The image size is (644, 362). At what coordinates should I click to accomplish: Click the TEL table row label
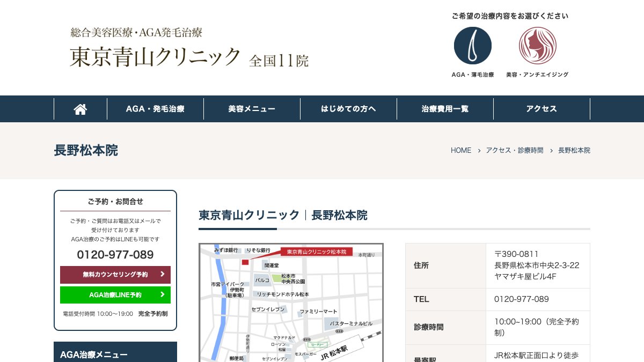click(x=422, y=299)
